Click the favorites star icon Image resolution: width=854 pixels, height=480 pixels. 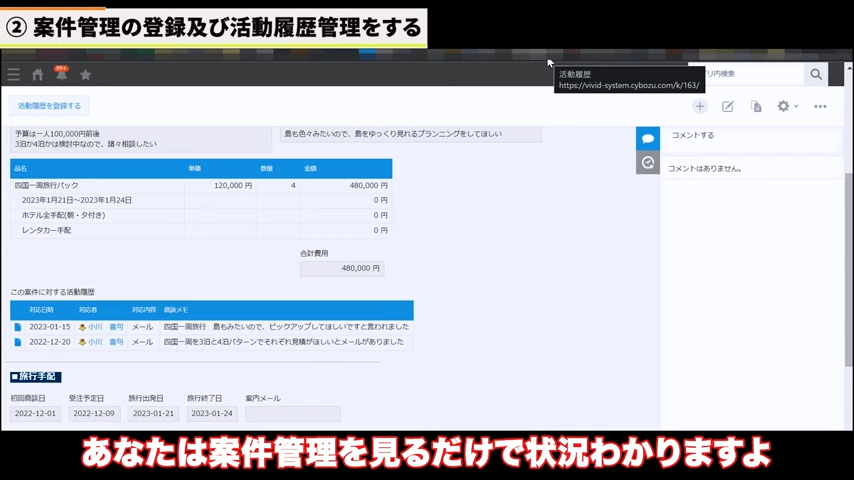(86, 74)
